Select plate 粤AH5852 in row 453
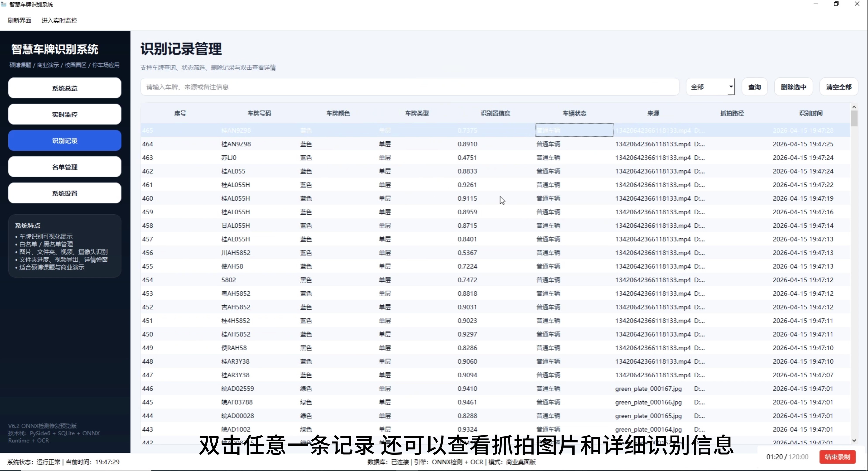 pyautogui.click(x=236, y=294)
